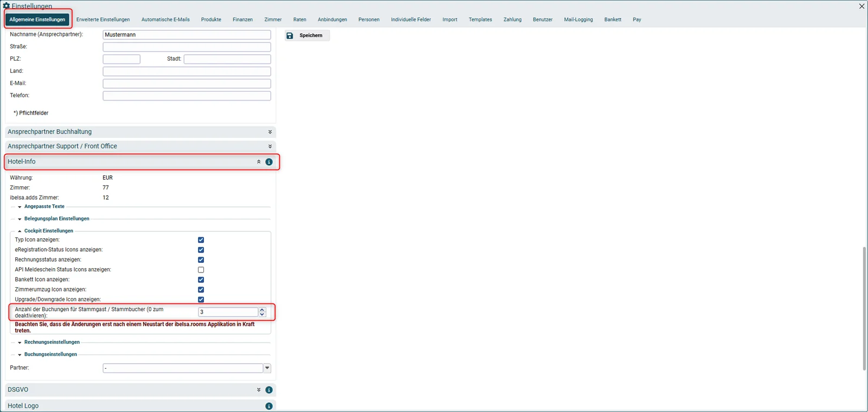This screenshot has width=868, height=412.
Task: Decrease Stammgast booking count with down arrow
Action: point(263,314)
